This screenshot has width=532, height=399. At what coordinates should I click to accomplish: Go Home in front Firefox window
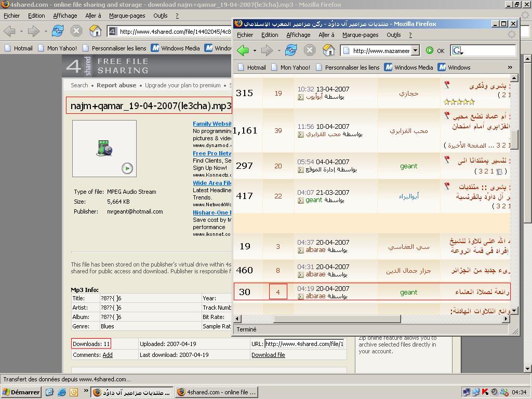[328, 50]
